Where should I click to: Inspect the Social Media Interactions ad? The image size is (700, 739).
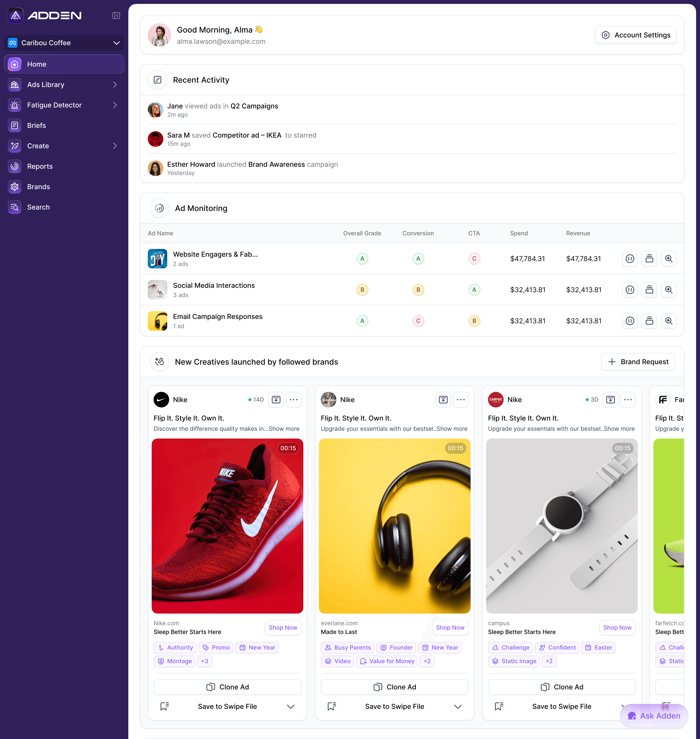[669, 290]
